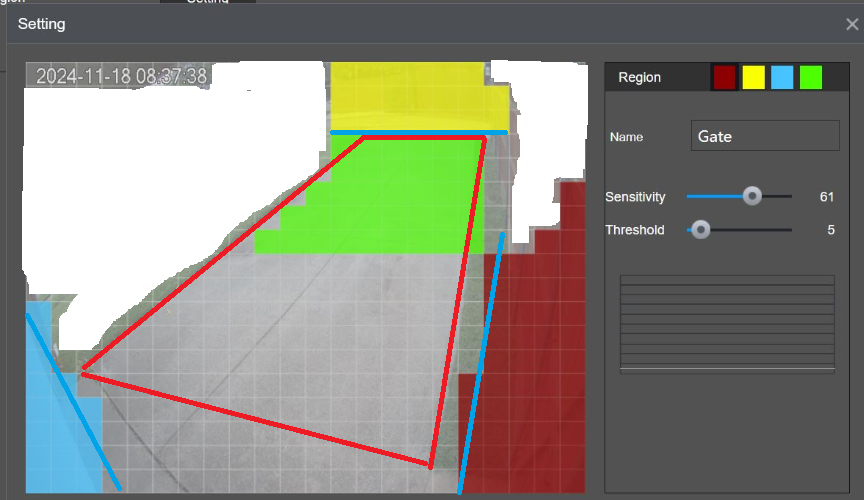
Task: Click the Region label
Action: point(639,77)
